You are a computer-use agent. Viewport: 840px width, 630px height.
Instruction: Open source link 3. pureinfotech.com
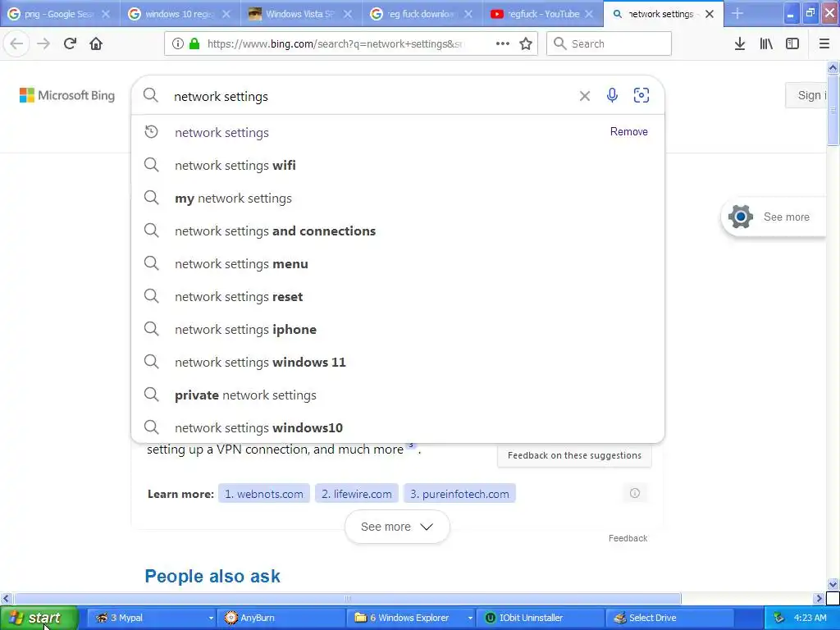coord(459,494)
